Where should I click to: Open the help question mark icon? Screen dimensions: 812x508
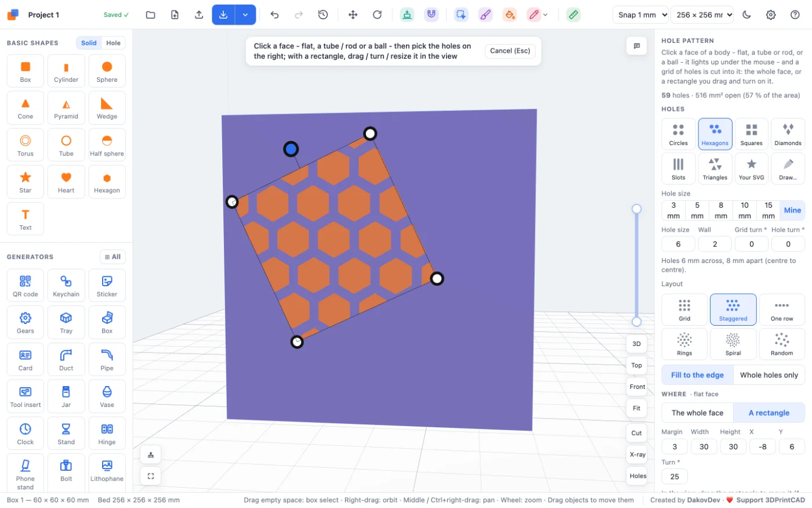795,15
